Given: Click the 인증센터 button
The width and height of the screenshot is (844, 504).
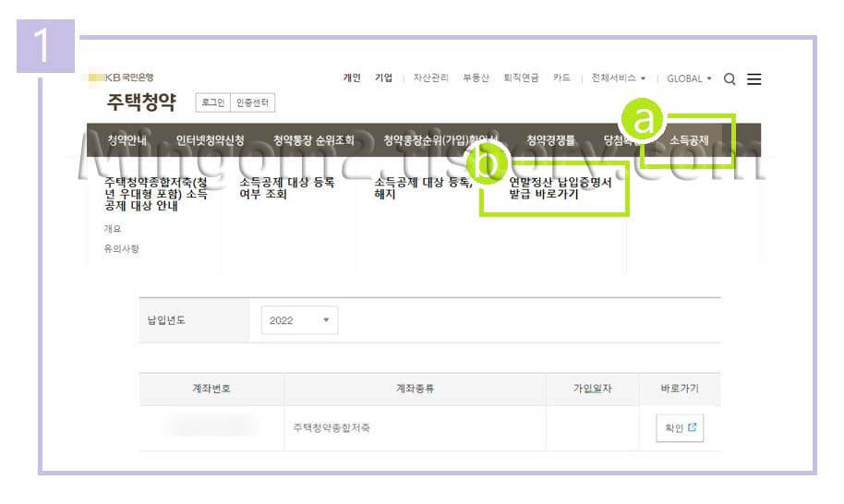Looking at the screenshot, I should pos(252,102).
